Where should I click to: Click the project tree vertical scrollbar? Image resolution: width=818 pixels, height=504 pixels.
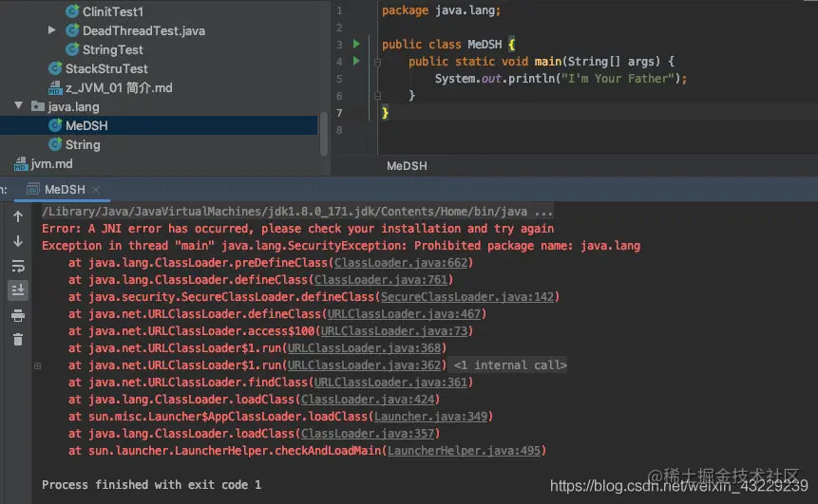[323, 134]
